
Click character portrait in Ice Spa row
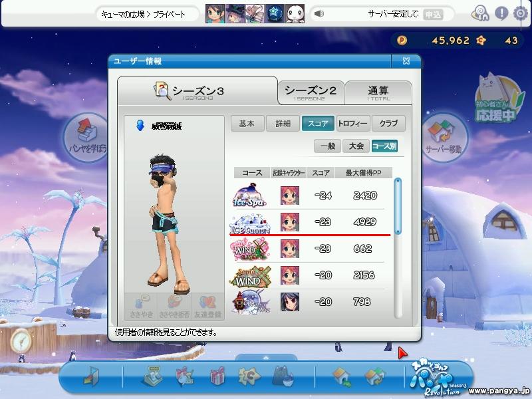coord(290,196)
